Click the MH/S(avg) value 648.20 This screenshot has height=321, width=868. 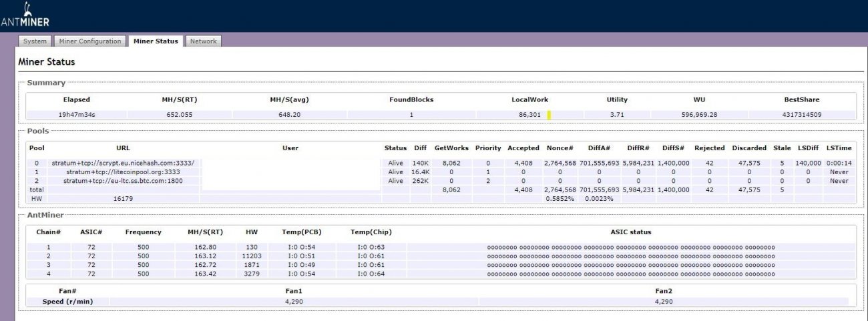pos(288,115)
